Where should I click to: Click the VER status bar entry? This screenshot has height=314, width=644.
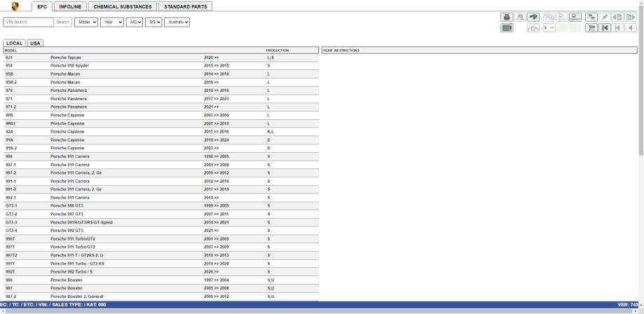coord(629,305)
